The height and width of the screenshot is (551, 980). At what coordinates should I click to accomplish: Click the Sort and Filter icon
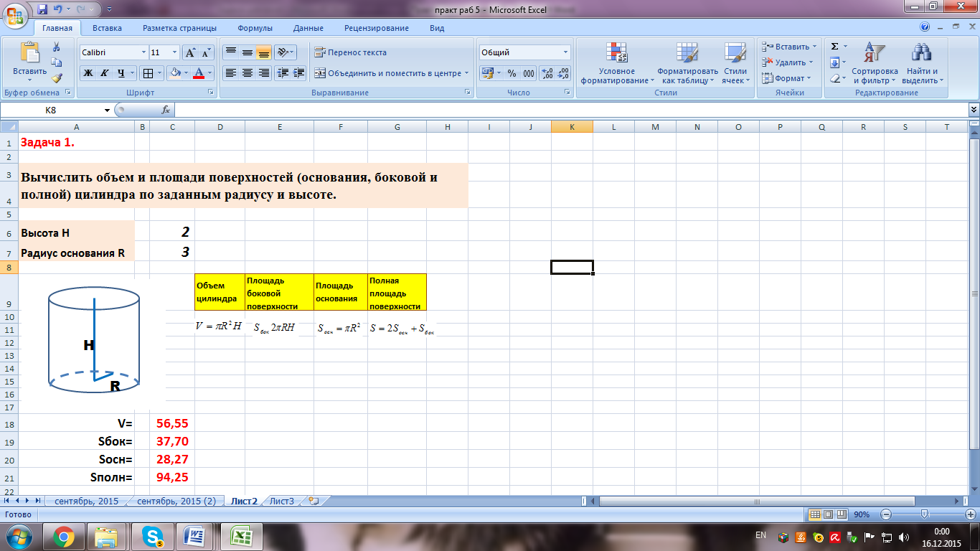[x=874, y=53]
